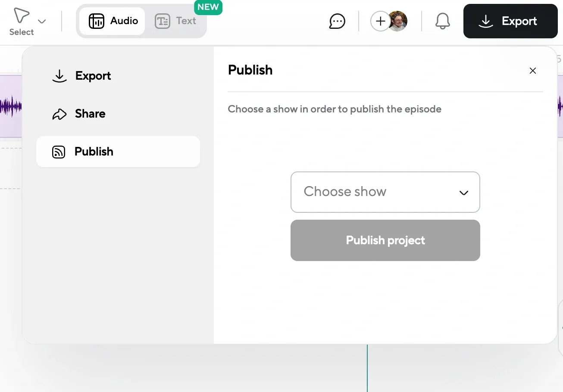Click the purple audio waveform on left
The height and width of the screenshot is (392, 563).
[x=10, y=106]
